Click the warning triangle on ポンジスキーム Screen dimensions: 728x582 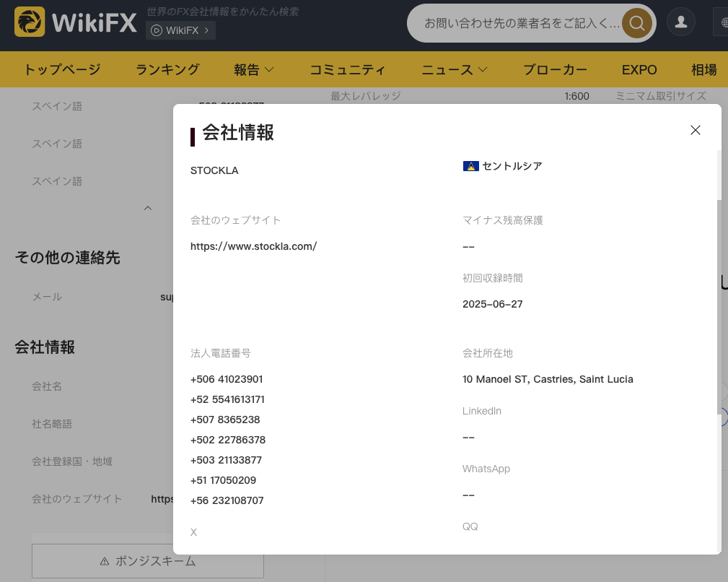pyautogui.click(x=105, y=562)
